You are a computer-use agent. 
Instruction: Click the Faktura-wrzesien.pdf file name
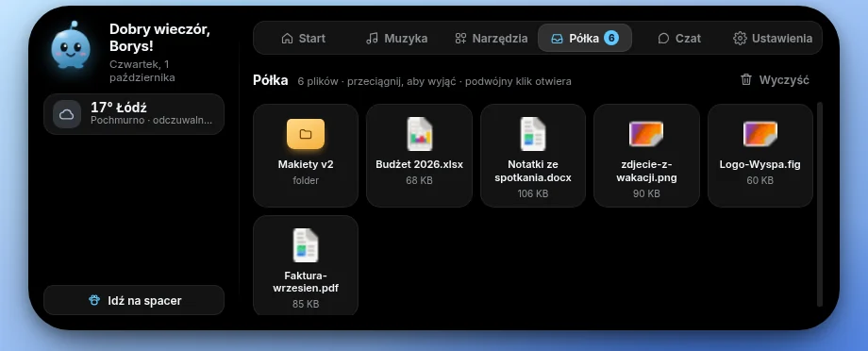[x=306, y=282]
